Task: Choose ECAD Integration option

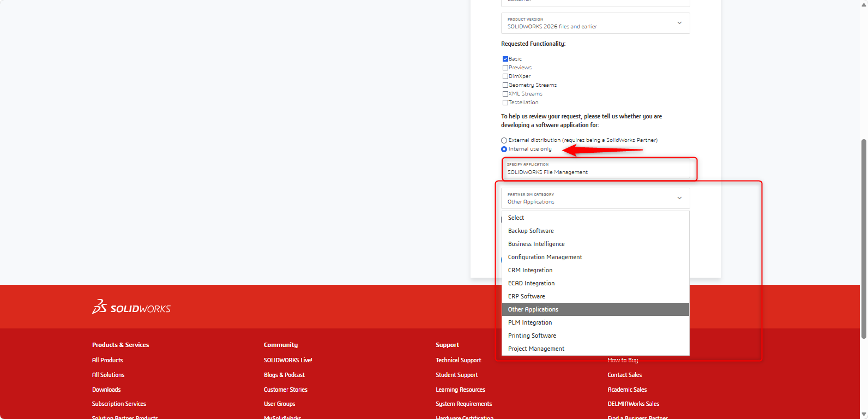Action: click(595, 283)
